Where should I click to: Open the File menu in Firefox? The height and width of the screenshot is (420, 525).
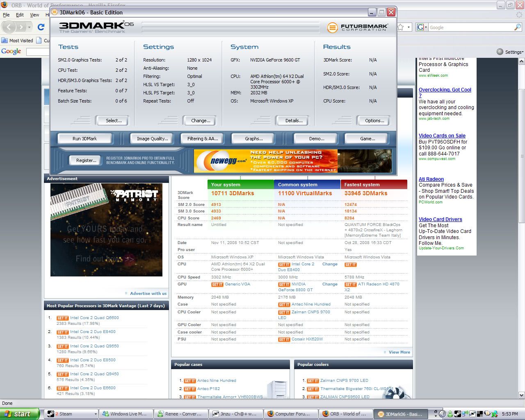point(6,15)
